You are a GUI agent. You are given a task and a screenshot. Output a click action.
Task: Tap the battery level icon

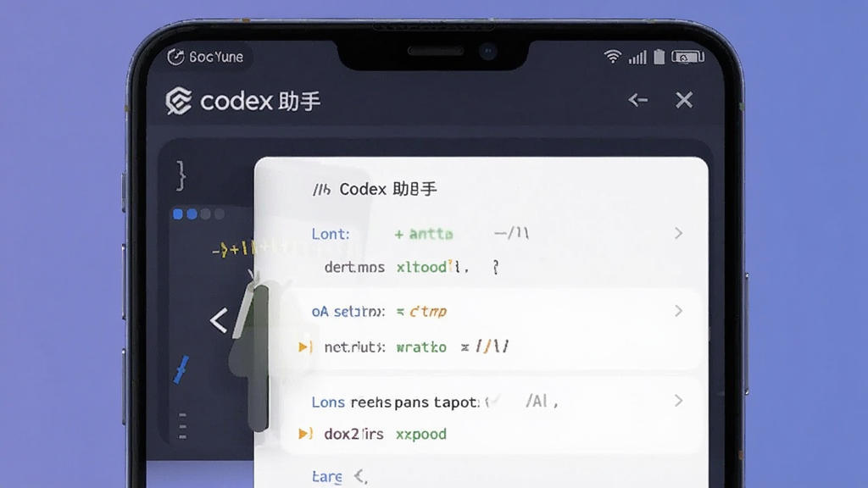659,57
